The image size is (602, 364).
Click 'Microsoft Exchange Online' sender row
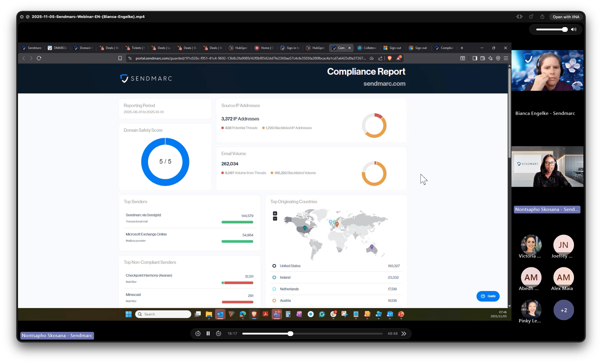189,238
